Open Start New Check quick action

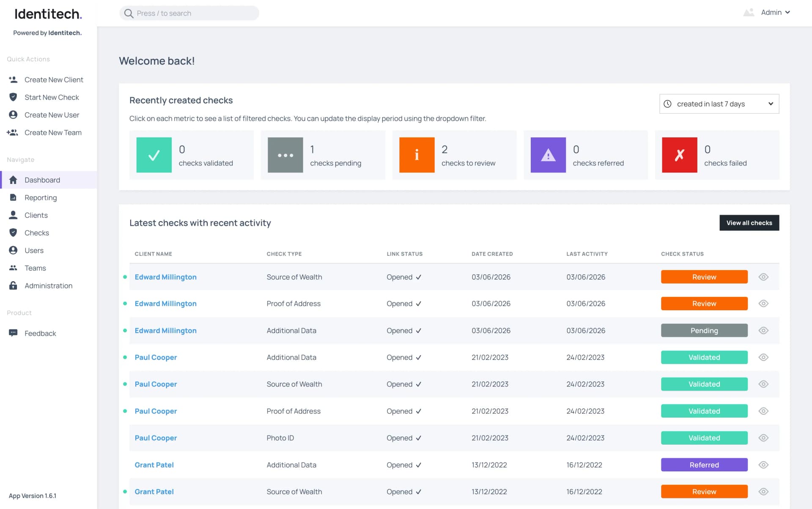(49, 97)
